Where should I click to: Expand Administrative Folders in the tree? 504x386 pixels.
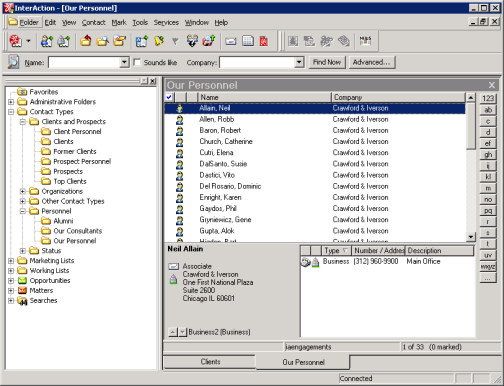[x=11, y=102]
